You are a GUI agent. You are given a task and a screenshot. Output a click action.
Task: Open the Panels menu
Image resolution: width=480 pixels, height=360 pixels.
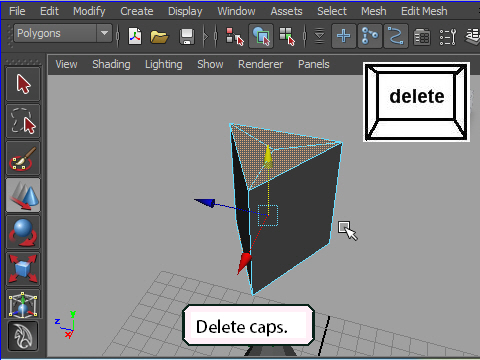click(314, 64)
